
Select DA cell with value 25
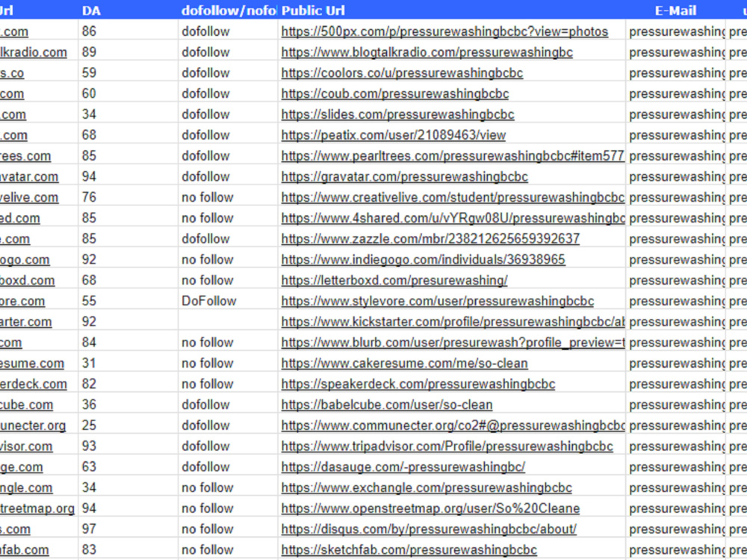(128, 426)
